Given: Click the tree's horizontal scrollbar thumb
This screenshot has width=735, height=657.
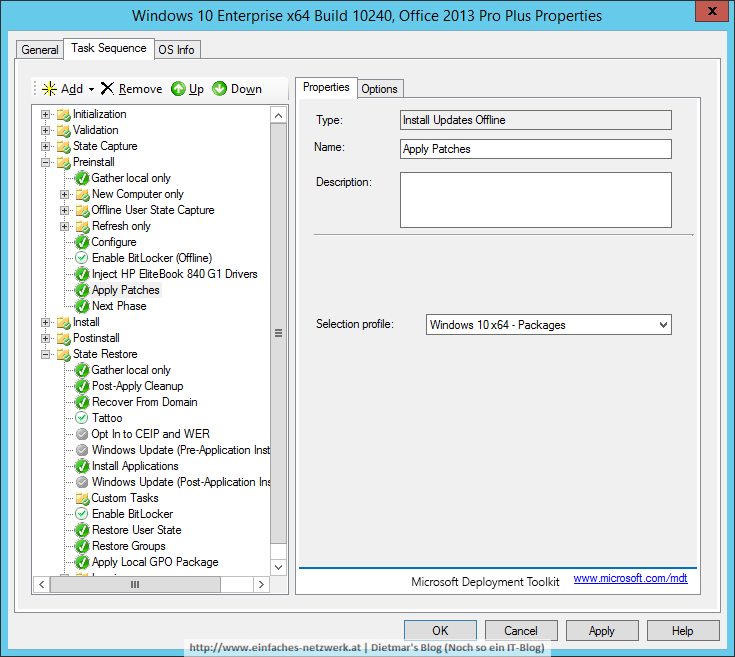Looking at the screenshot, I should [x=135, y=584].
